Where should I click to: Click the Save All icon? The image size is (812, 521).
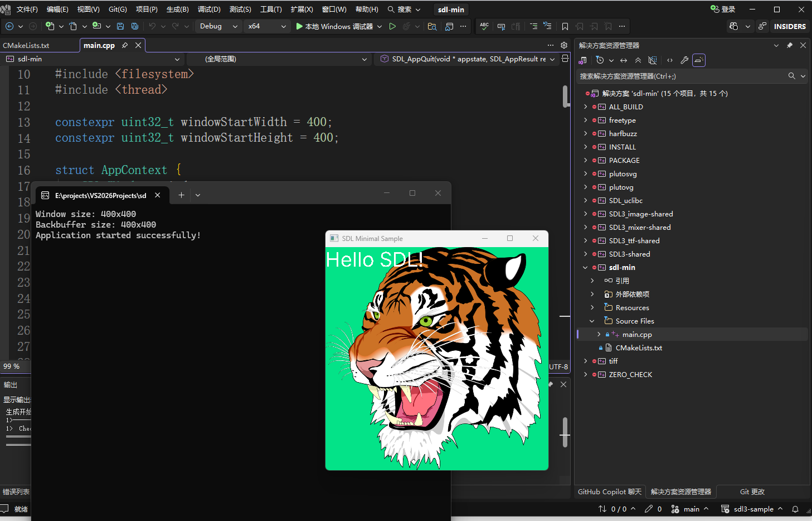click(x=135, y=26)
